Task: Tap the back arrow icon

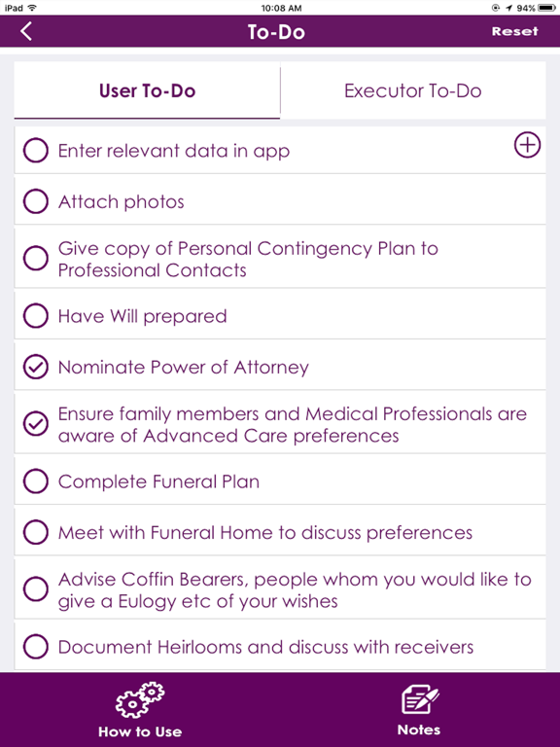Action: click(x=26, y=31)
